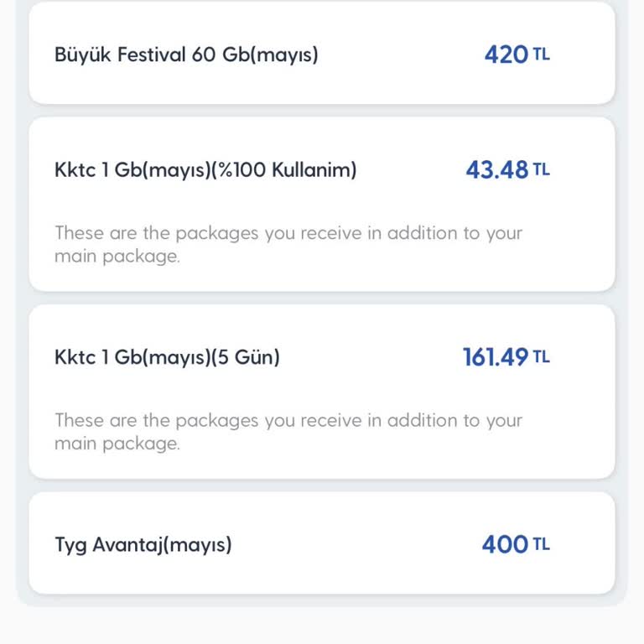Click the "(5 Gün)" text in the package name
Image resolution: width=644 pixels, height=644 pixels.
pyautogui.click(x=245, y=357)
